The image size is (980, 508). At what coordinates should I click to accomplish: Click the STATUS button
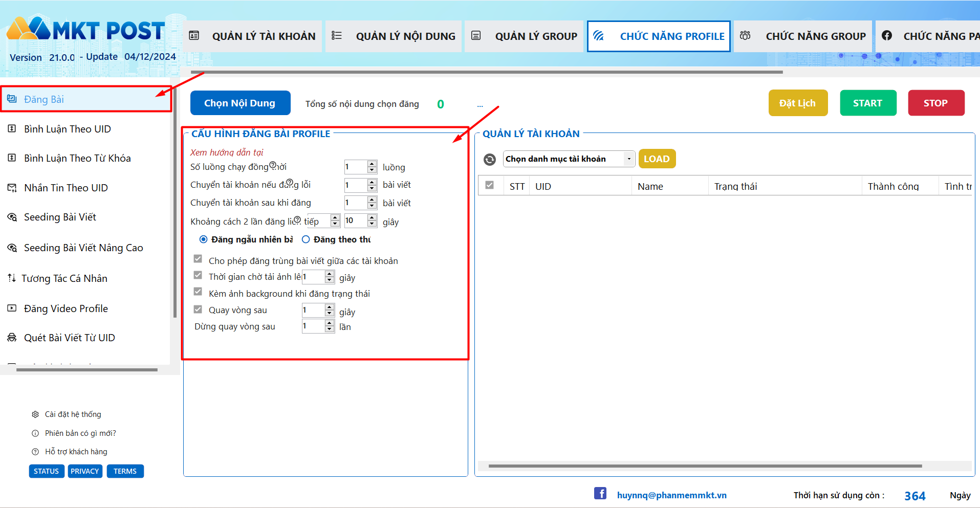[x=46, y=471]
